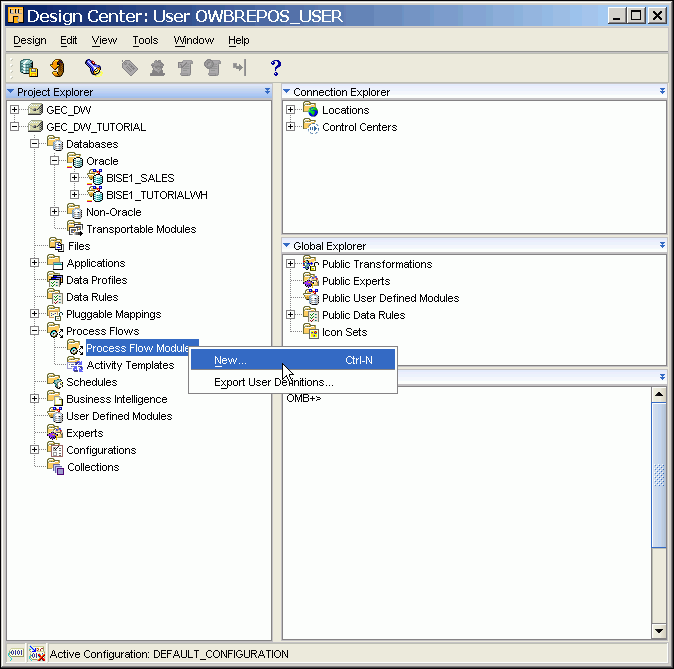
Task: Expand the Public Transformations node
Action: [x=291, y=264]
